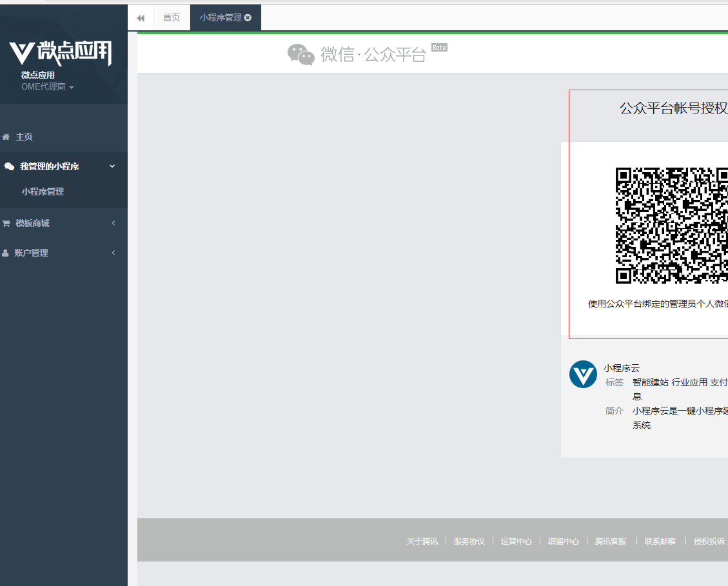
Task: Click the WeChat icon beside 我管理的小程序
Action: tap(9, 166)
